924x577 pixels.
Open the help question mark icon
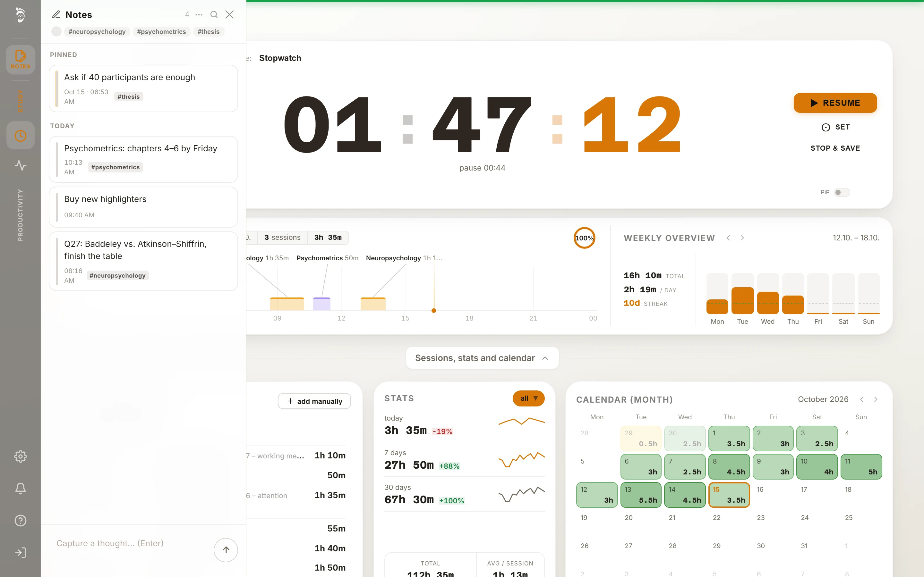[20, 521]
